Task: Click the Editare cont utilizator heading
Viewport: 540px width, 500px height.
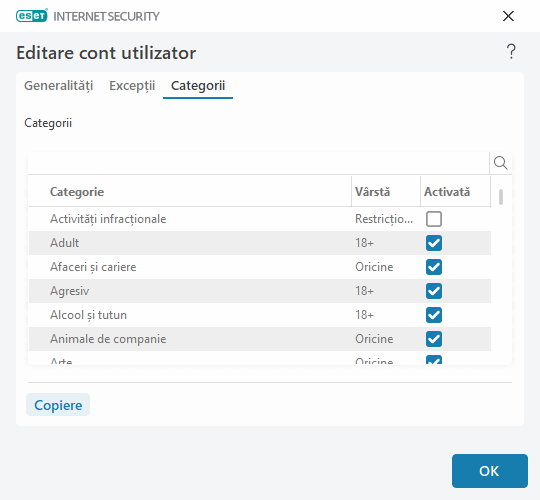Action: pyautogui.click(x=106, y=53)
